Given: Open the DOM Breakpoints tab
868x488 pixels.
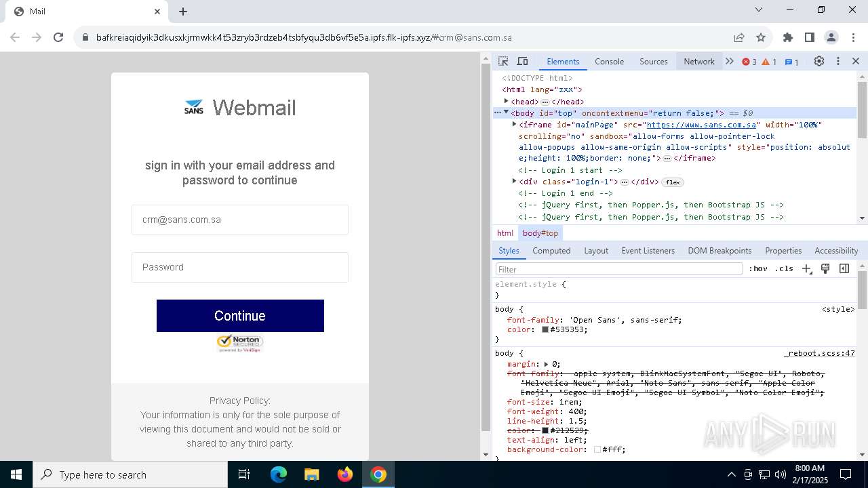Looking at the screenshot, I should tap(719, 250).
